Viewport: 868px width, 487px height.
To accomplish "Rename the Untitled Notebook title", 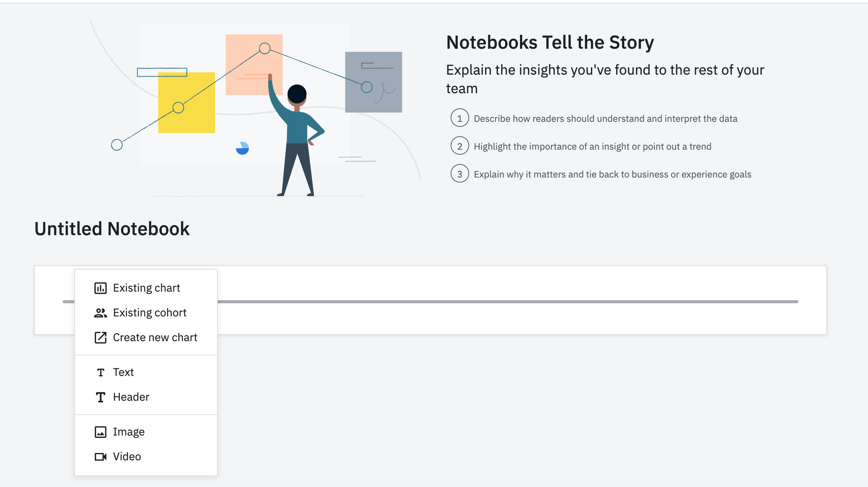I will pyautogui.click(x=112, y=229).
